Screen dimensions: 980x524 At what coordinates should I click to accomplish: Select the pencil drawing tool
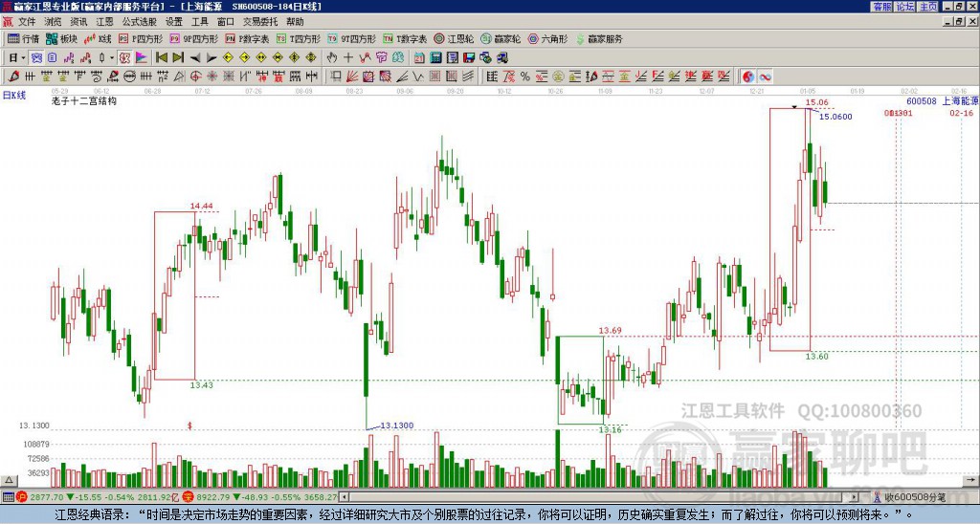pos(13,76)
